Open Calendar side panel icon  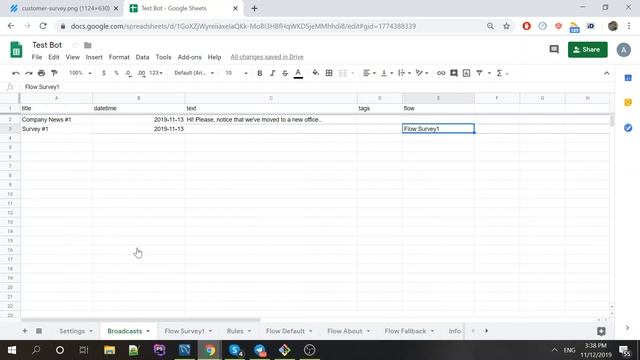[x=628, y=78]
